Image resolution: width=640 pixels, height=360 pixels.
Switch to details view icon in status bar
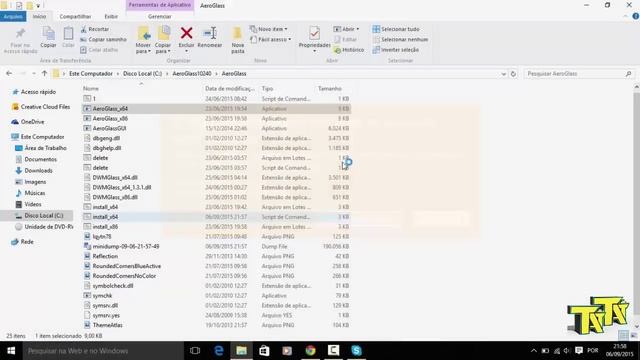[x=623, y=336]
